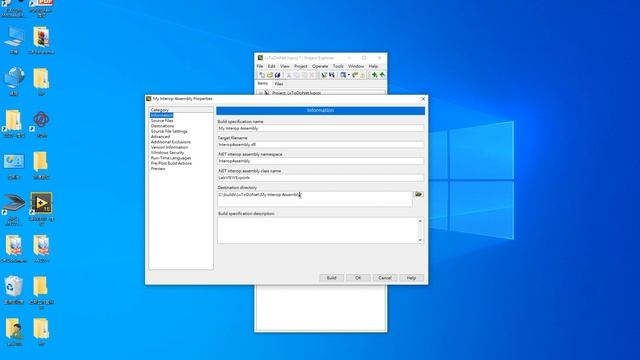The width and height of the screenshot is (640, 360).
Task: Select the Run-Time Languages category
Action: point(171,158)
